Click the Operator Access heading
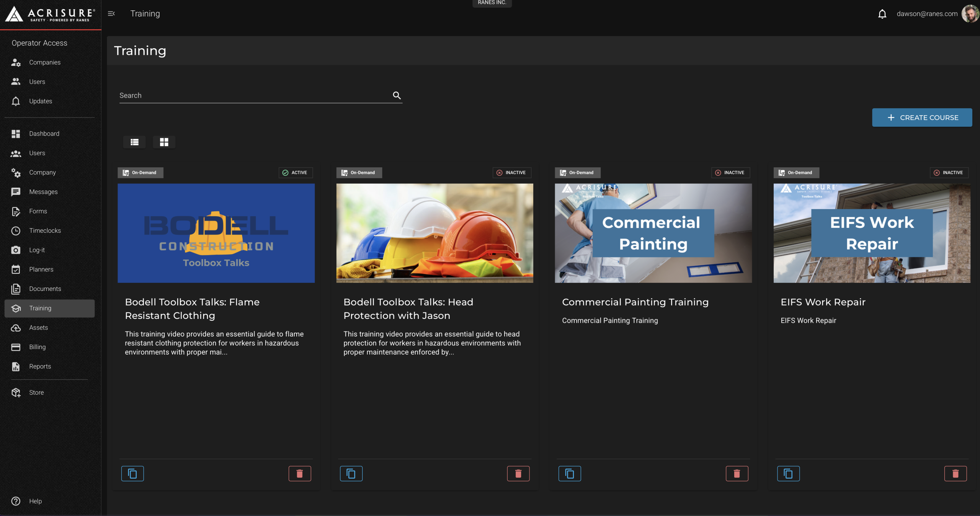The height and width of the screenshot is (516, 980). 39,43
